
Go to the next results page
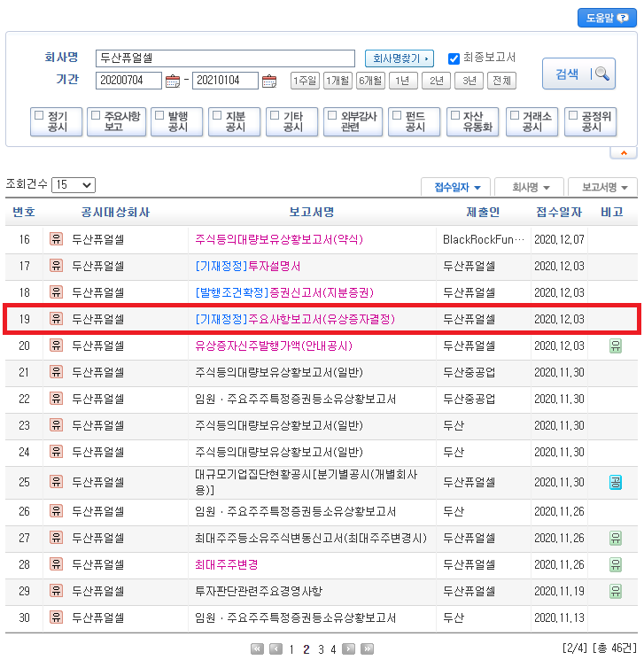click(x=348, y=649)
